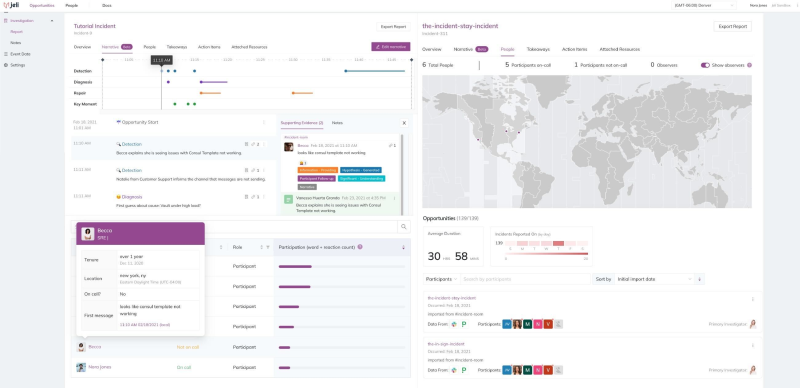Open options menu on the-incident-stay-incident card
Image resolution: width=800 pixels, height=388 pixels.
tap(753, 299)
